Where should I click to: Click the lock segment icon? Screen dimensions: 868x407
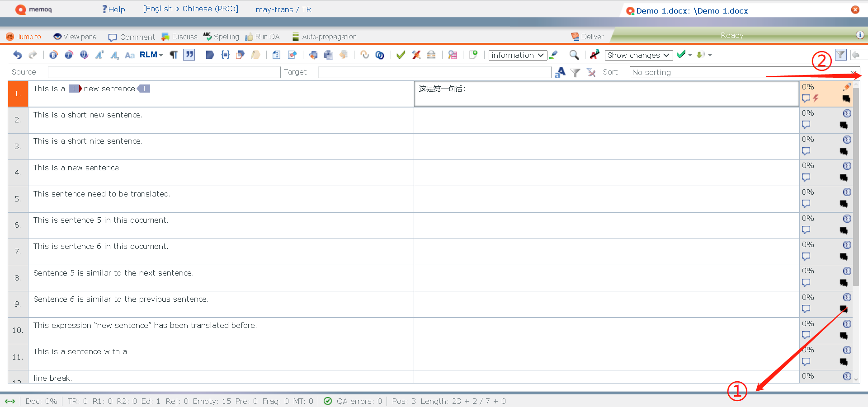point(431,55)
